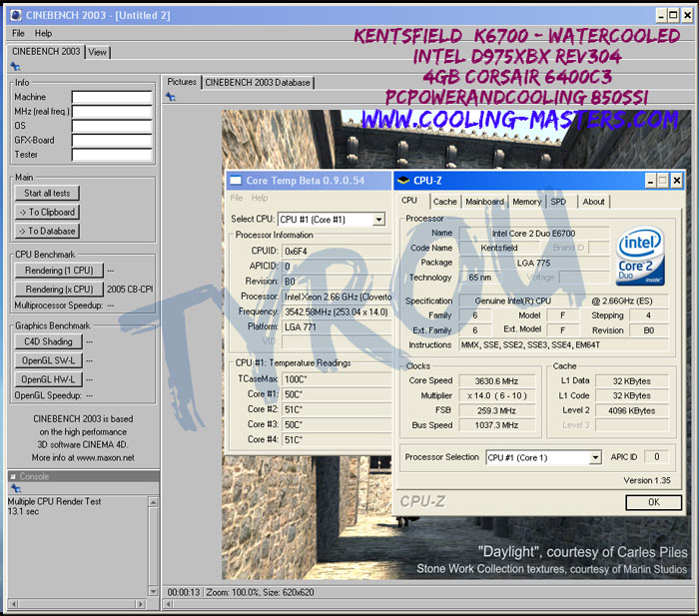This screenshot has height=616, width=699.
Task: Click the Cinebench app icon in title bar
Action: coord(16,15)
